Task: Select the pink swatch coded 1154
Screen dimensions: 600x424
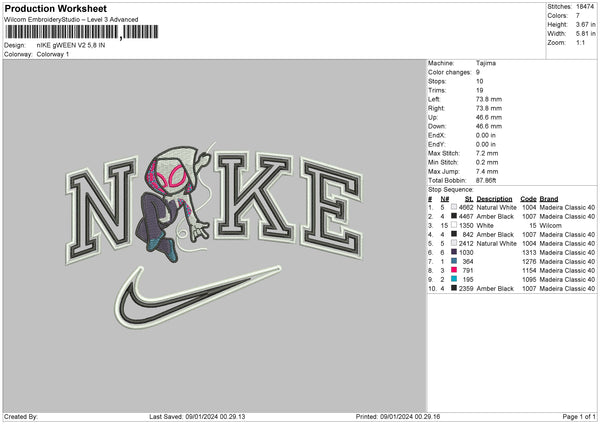Action: [x=454, y=270]
